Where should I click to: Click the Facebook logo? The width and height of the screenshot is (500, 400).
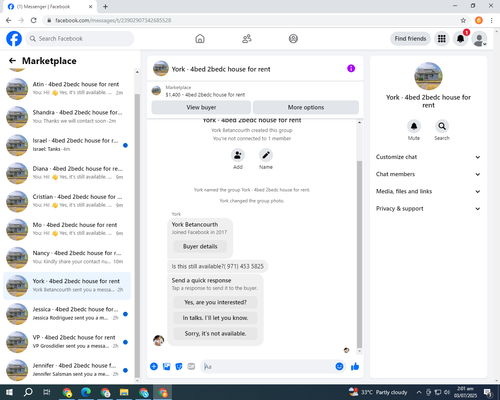click(14, 39)
